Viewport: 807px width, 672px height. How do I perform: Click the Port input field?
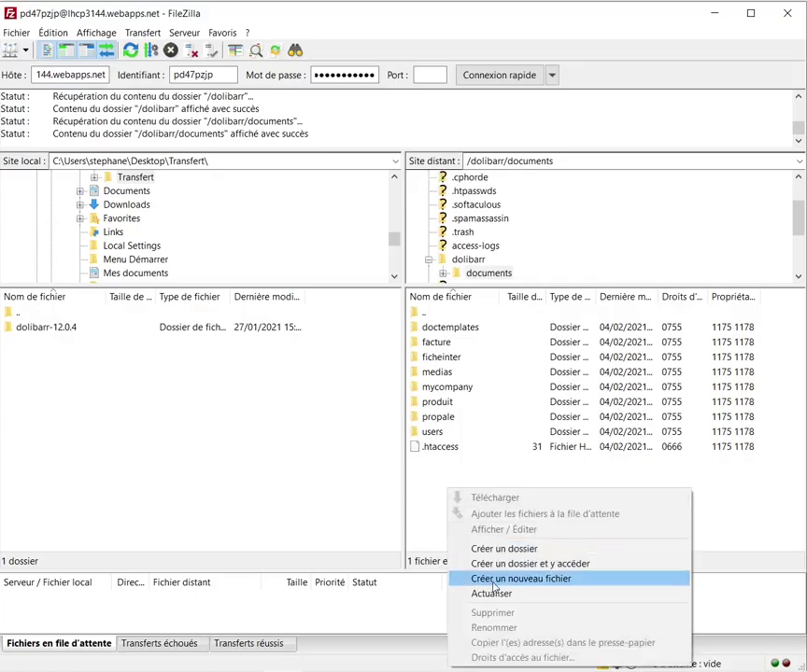coord(430,76)
